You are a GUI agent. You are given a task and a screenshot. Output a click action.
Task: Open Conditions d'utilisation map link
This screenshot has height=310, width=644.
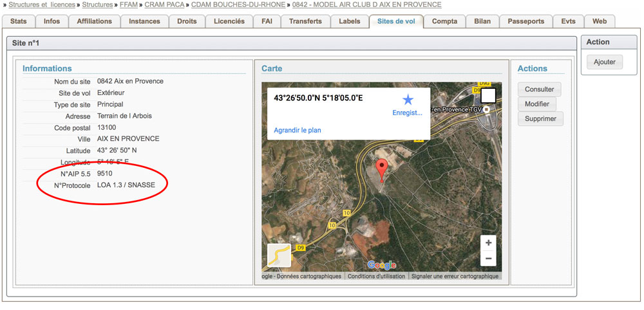(377, 277)
